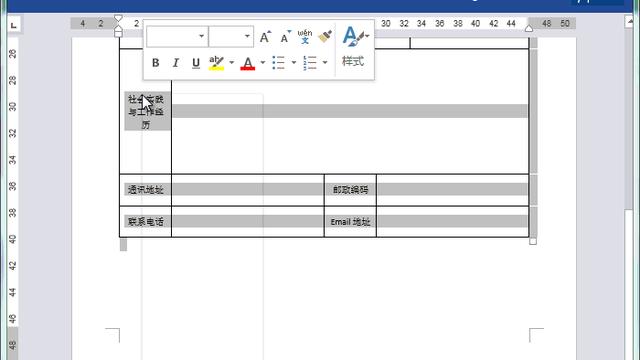
Task: Toggle Underline in the mini toolbar
Action: click(x=196, y=63)
